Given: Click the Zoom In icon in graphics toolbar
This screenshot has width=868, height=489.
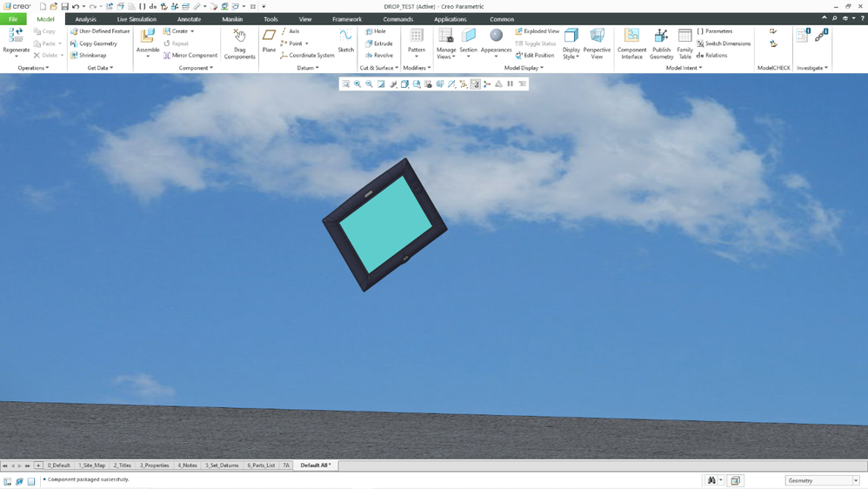Looking at the screenshot, I should (x=357, y=84).
